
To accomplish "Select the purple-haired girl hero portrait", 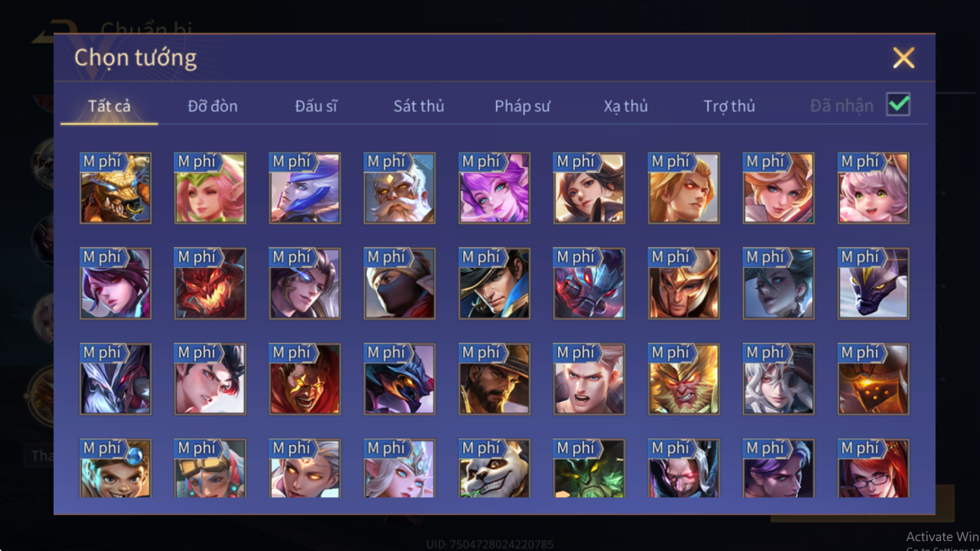I will [495, 188].
